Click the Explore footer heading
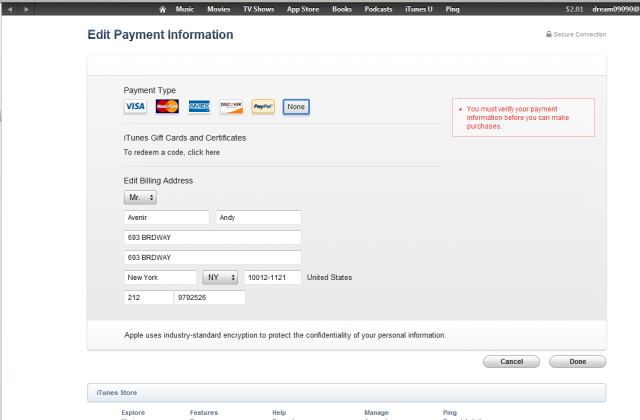Viewport: 640px width, 420px height. coord(133,413)
